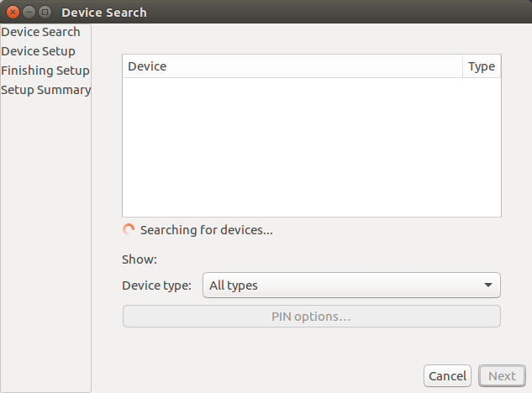Screen dimensions: 532x393
Task: Click inside the empty device list
Action: click(311, 147)
